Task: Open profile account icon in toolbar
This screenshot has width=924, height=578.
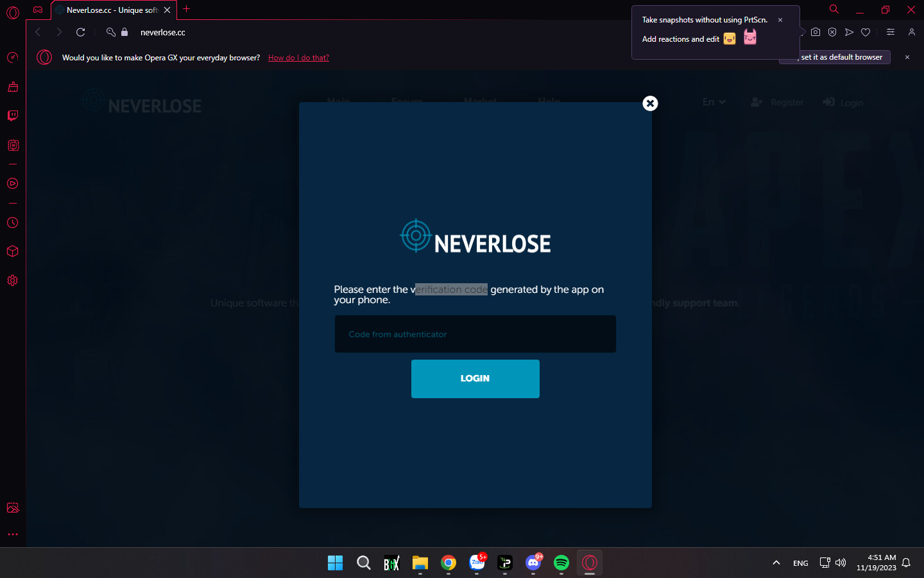Action: pyautogui.click(x=911, y=32)
